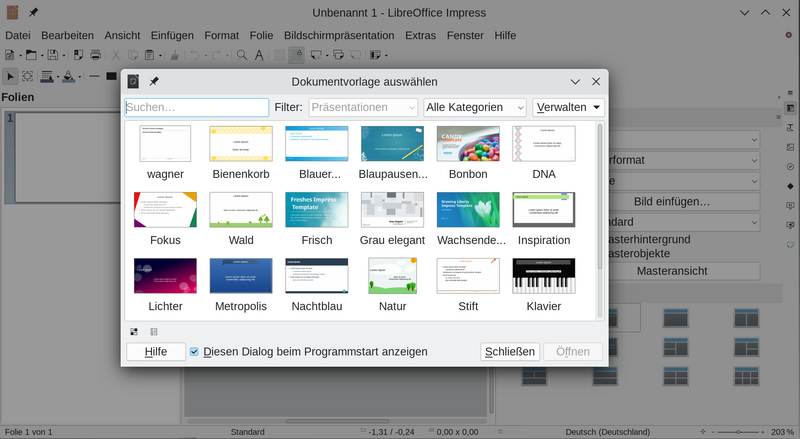Viewport: 800px width, 439px height.
Task: Adjust the zoom slider in status bar
Action: coord(738,432)
